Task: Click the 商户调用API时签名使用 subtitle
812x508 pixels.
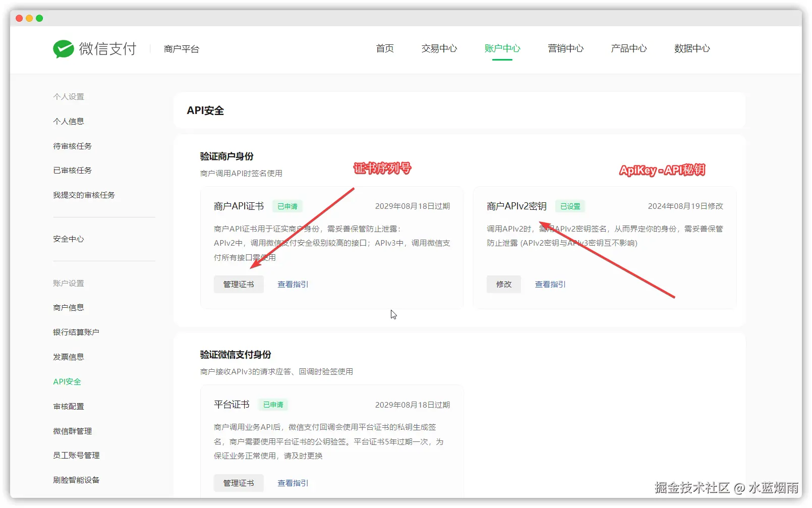Action: pos(241,174)
